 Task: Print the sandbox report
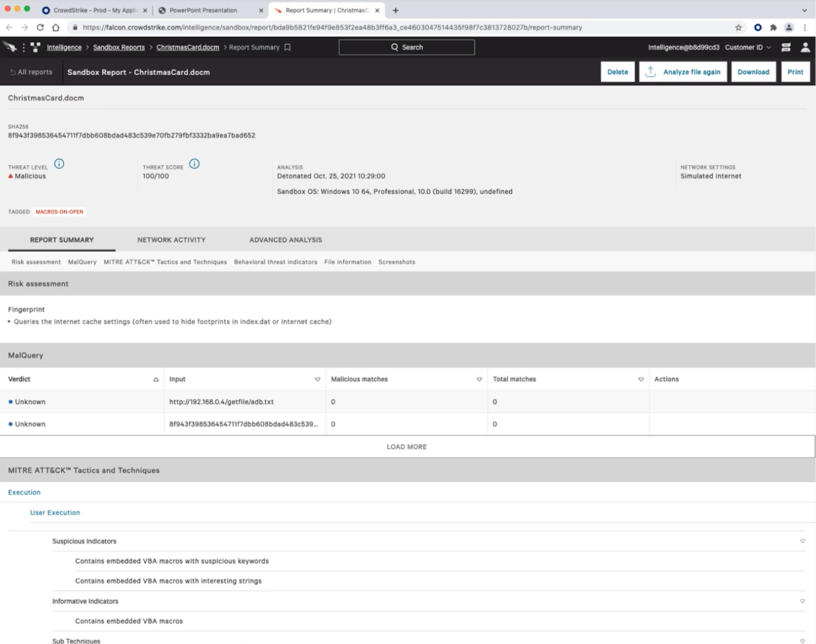click(x=795, y=72)
